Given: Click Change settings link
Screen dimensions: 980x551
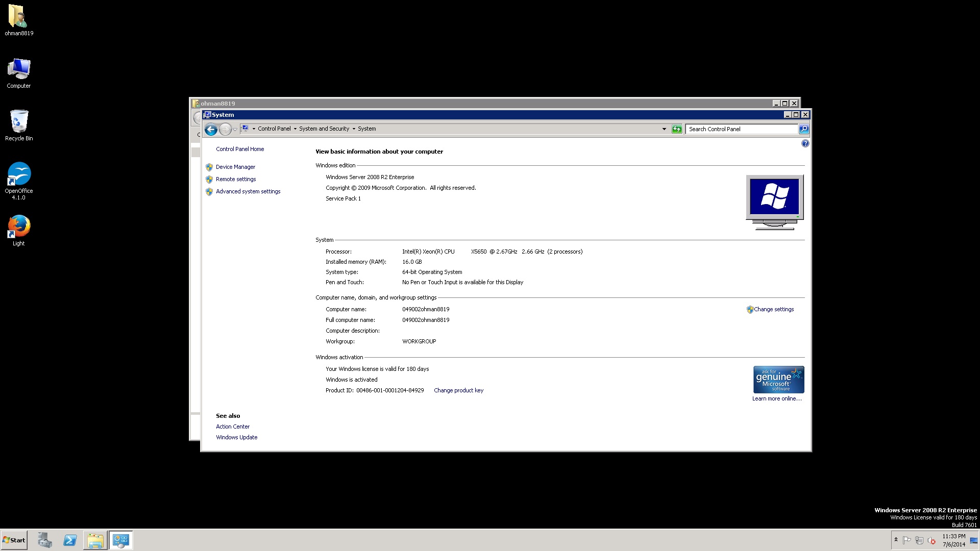Looking at the screenshot, I should point(774,309).
